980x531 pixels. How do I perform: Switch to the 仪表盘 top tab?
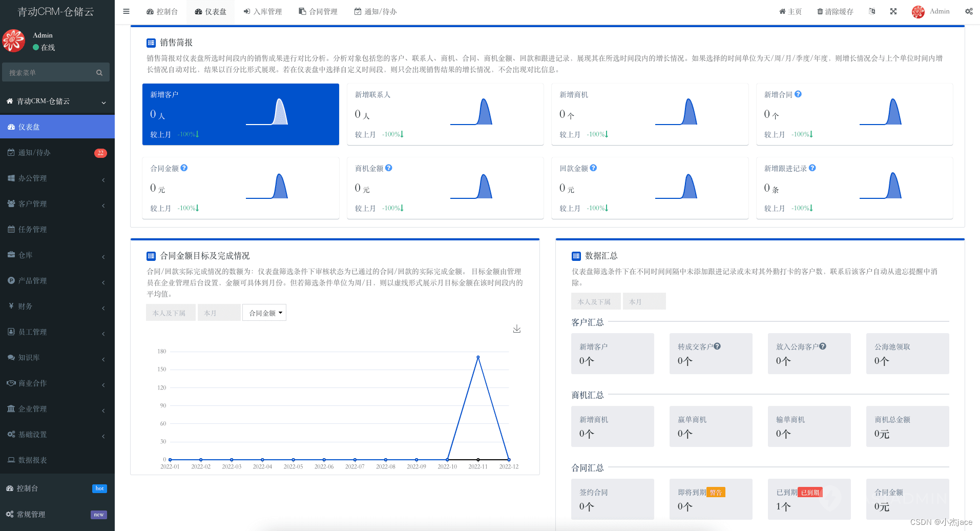(x=211, y=11)
